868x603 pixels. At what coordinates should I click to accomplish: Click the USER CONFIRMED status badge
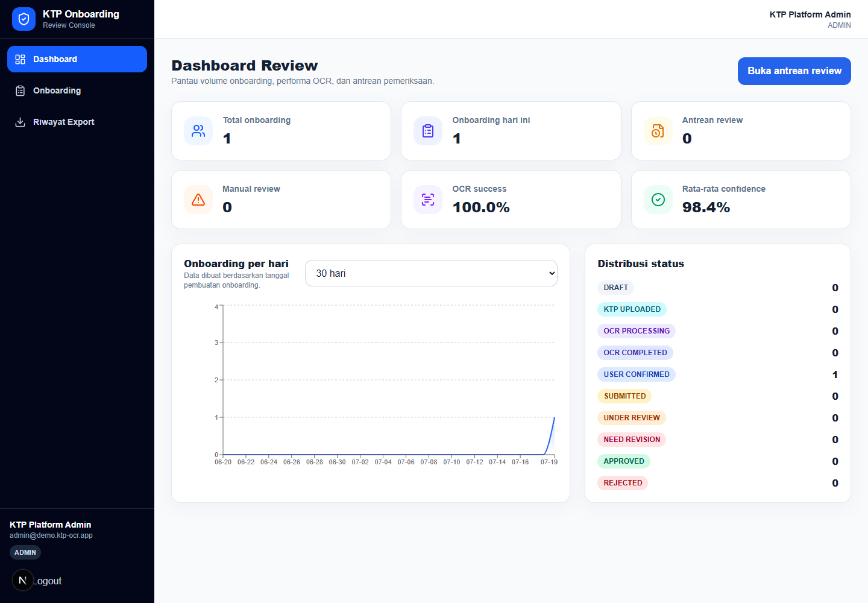coord(637,374)
